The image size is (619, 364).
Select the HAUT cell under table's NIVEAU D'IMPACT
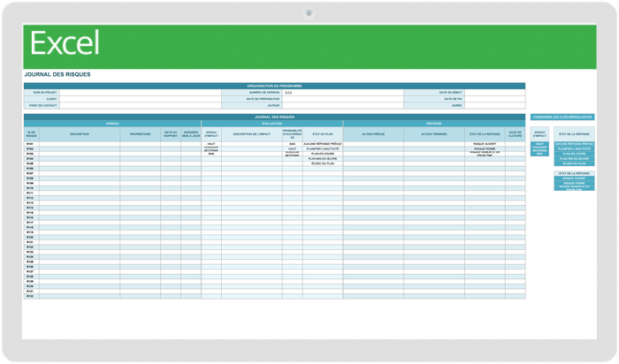tap(211, 144)
